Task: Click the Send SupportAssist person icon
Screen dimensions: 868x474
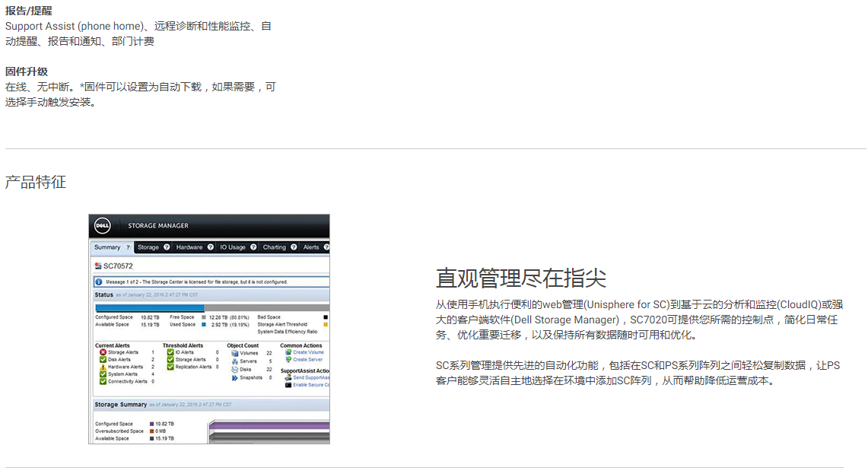Action: [x=288, y=377]
